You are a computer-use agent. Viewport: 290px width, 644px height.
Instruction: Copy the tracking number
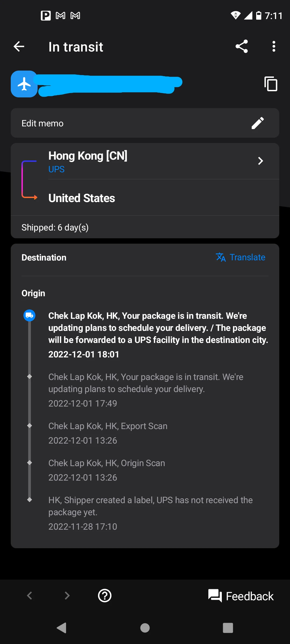[x=271, y=84]
